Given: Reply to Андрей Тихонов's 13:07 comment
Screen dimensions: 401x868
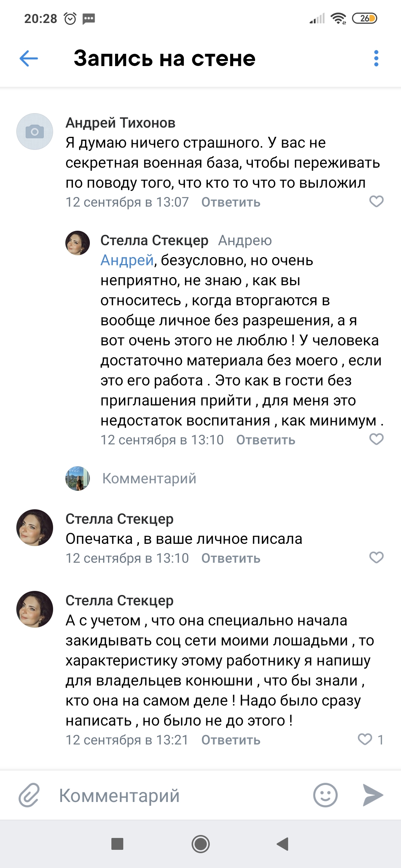Looking at the screenshot, I should 231,203.
